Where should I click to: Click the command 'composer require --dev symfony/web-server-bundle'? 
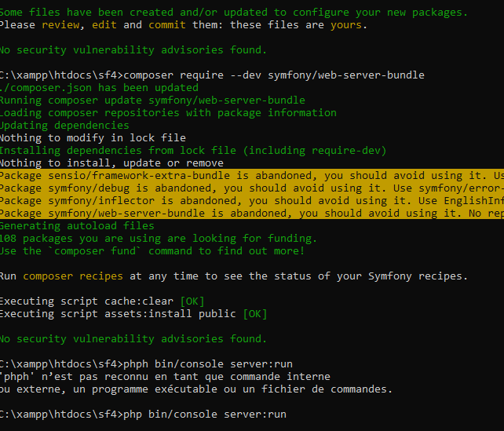click(x=274, y=75)
